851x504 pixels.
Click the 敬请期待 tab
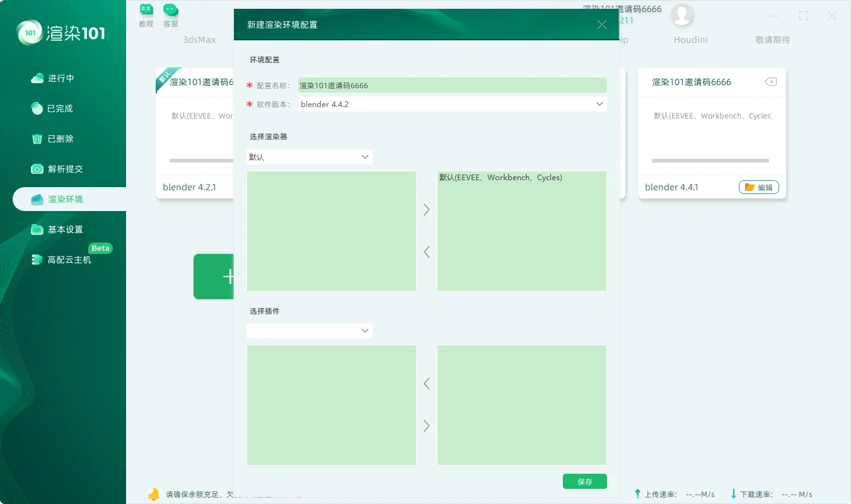[x=773, y=40]
